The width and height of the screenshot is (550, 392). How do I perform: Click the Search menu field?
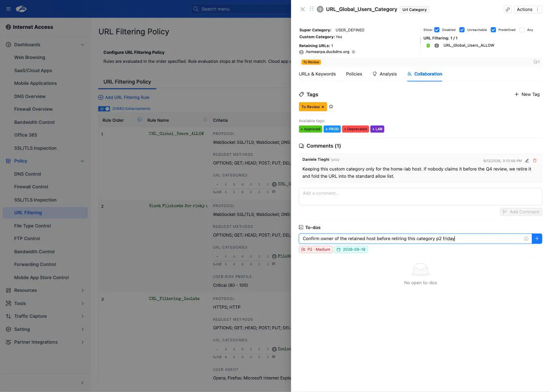tap(240, 8)
